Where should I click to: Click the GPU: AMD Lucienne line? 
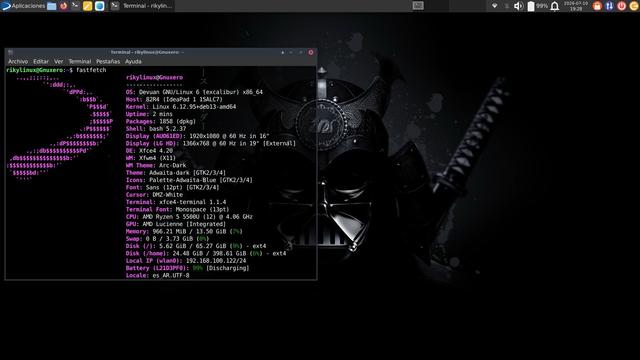[x=176, y=224]
